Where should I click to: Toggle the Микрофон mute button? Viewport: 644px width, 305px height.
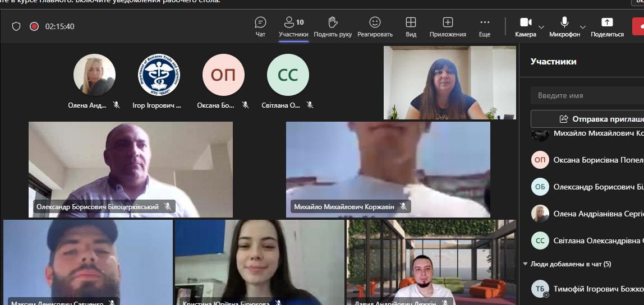click(x=565, y=27)
